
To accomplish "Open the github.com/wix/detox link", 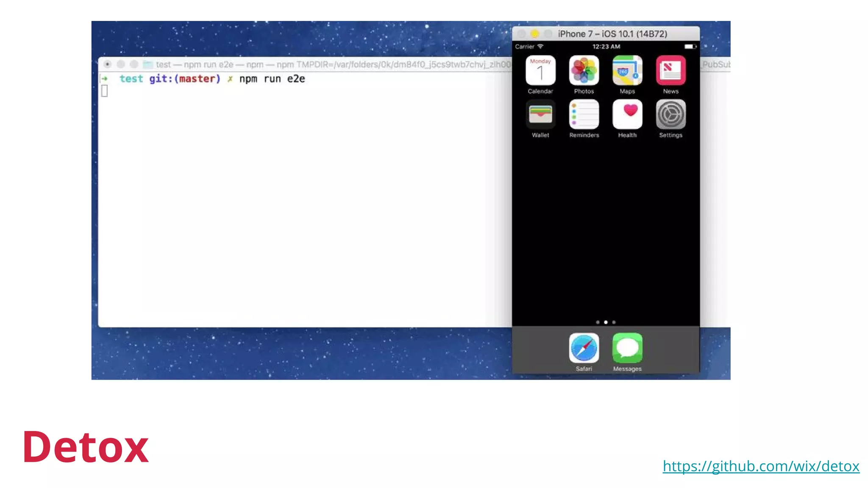I will 761,466.
